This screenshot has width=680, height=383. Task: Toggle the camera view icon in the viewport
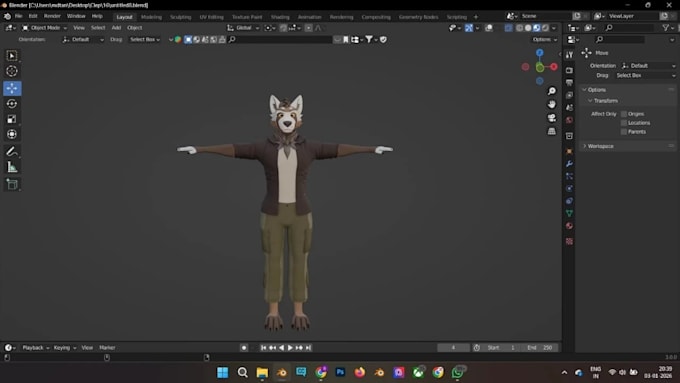552,118
